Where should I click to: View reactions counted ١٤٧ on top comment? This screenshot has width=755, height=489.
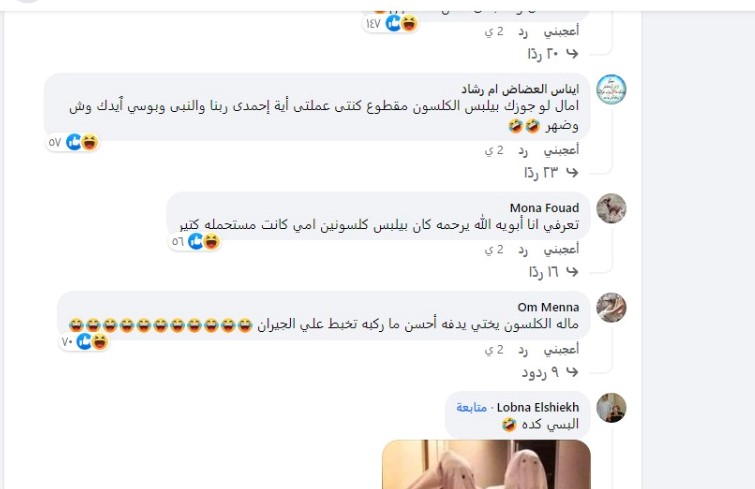point(391,23)
